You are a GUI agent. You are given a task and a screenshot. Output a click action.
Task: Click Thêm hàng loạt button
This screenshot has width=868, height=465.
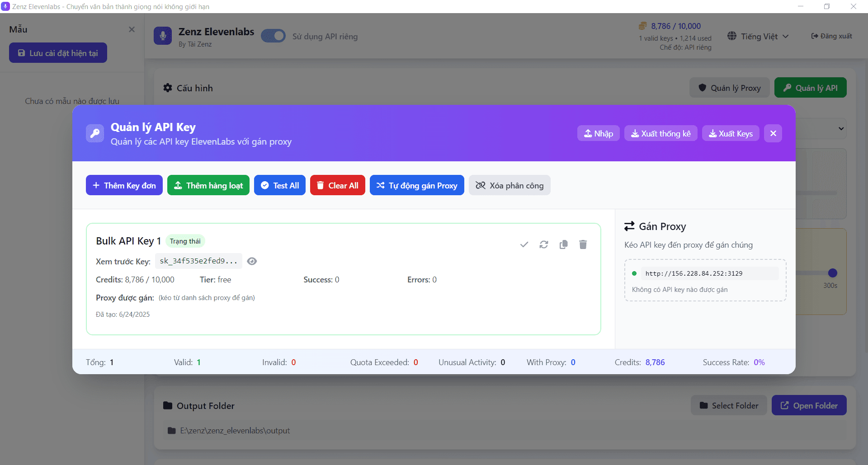[208, 185]
